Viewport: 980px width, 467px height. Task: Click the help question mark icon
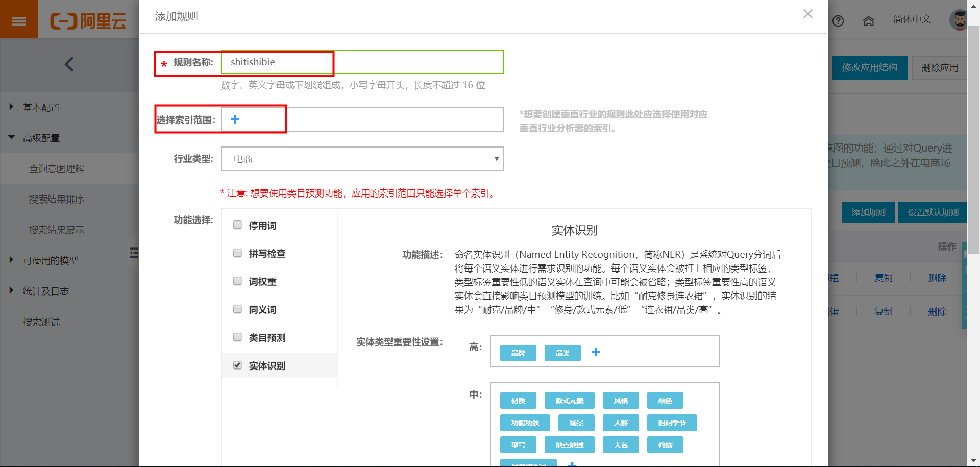[x=838, y=21]
